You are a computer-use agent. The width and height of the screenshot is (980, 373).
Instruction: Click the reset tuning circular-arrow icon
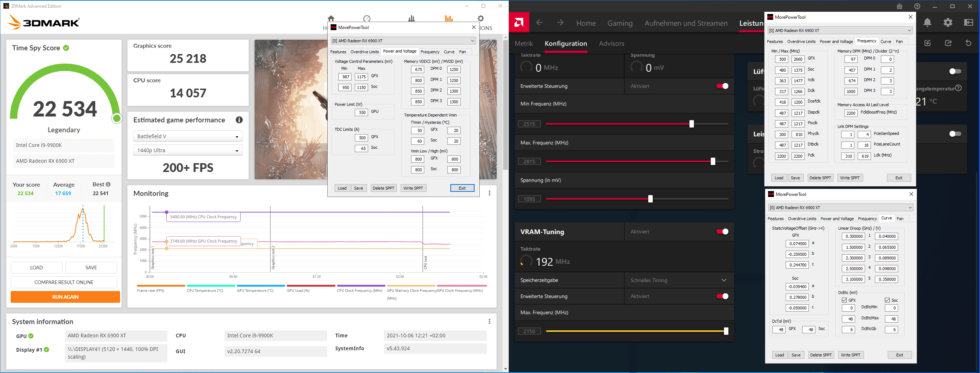[969, 43]
